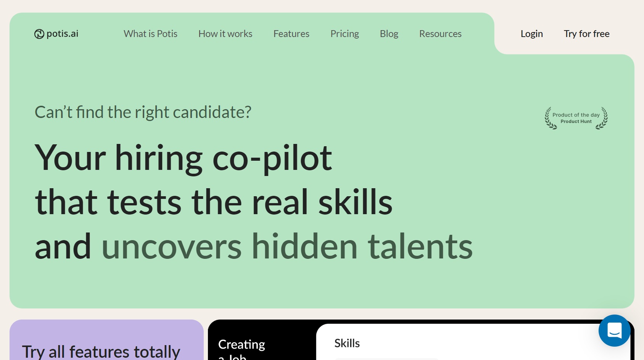The height and width of the screenshot is (360, 644).
Task: Open the What is Potis page
Action: [x=150, y=34]
